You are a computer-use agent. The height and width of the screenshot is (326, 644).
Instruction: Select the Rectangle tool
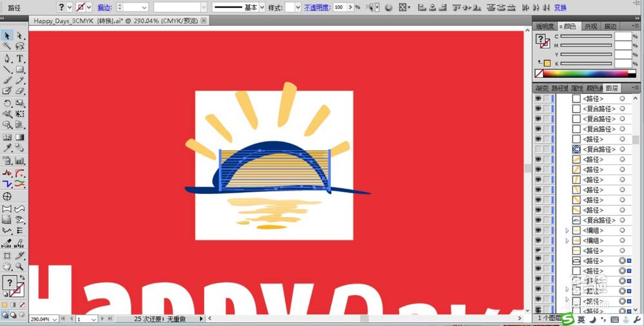point(20,70)
